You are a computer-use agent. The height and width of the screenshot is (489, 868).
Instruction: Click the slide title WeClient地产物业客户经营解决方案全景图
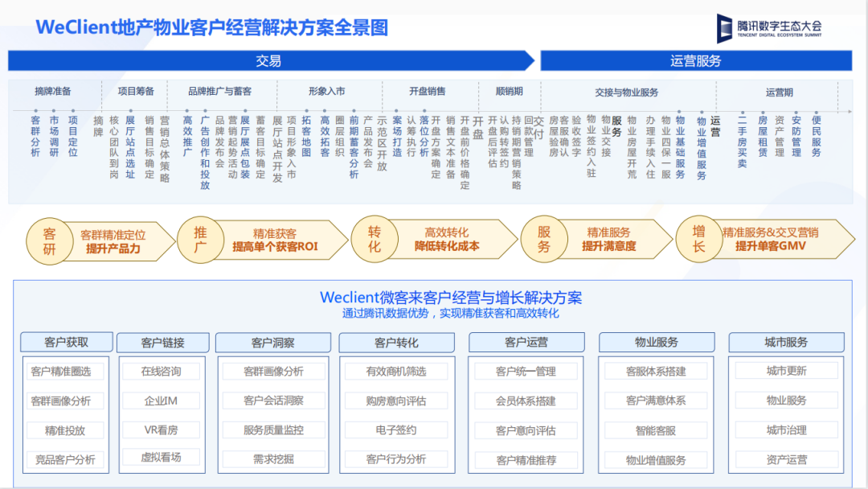pos(211,27)
